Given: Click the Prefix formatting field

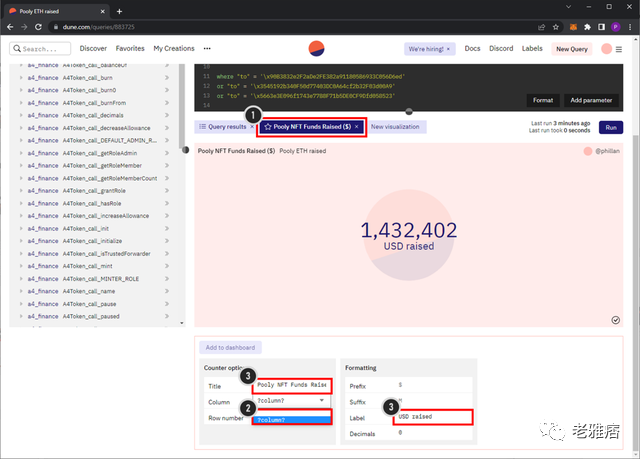Looking at the screenshot, I should 433,385.
